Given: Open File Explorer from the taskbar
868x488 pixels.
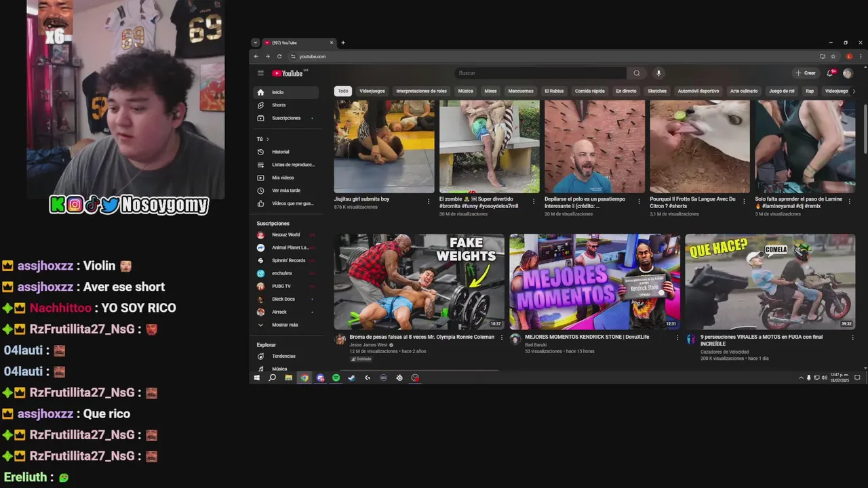Looking at the screenshot, I should (288, 378).
